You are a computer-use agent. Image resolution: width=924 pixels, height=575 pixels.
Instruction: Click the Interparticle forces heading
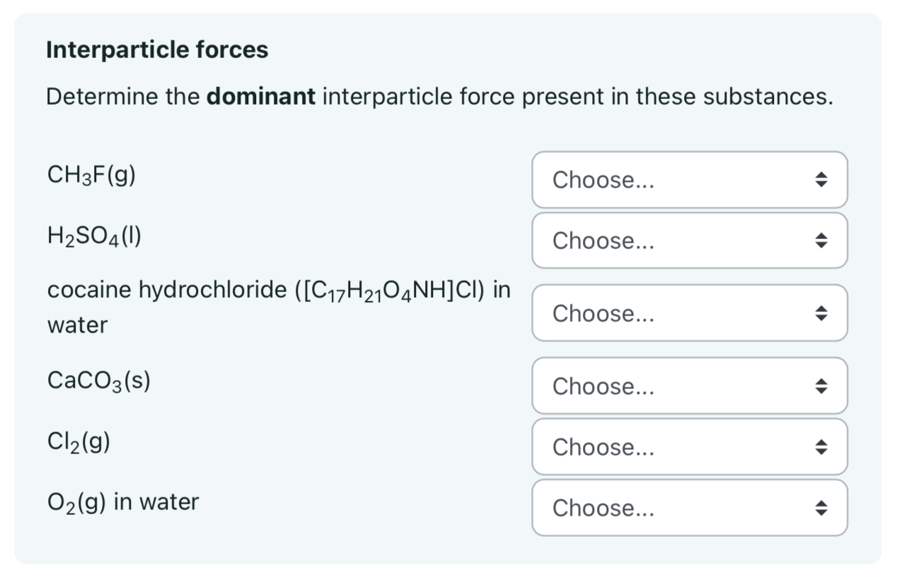(x=157, y=50)
